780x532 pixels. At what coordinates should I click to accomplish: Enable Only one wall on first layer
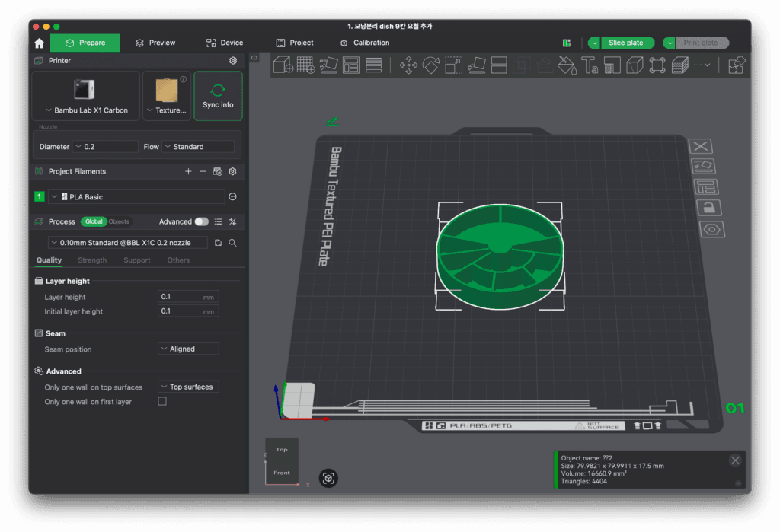pos(162,401)
